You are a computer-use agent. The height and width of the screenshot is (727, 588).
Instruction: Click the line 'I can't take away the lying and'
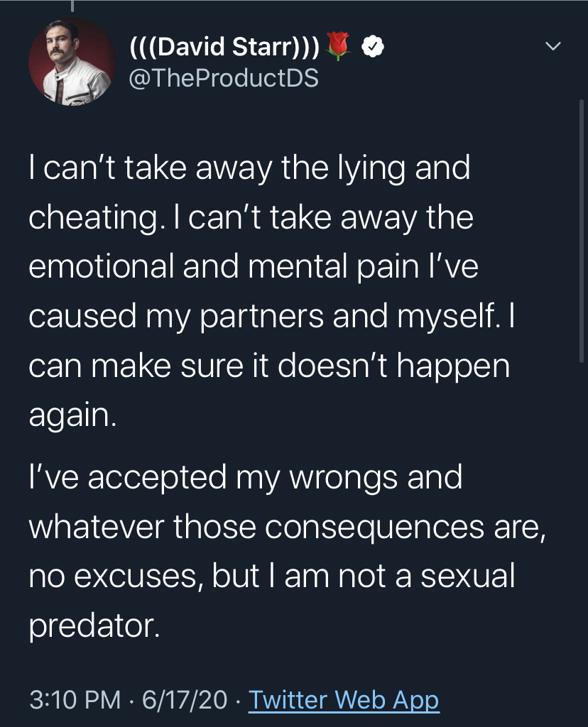[249, 168]
